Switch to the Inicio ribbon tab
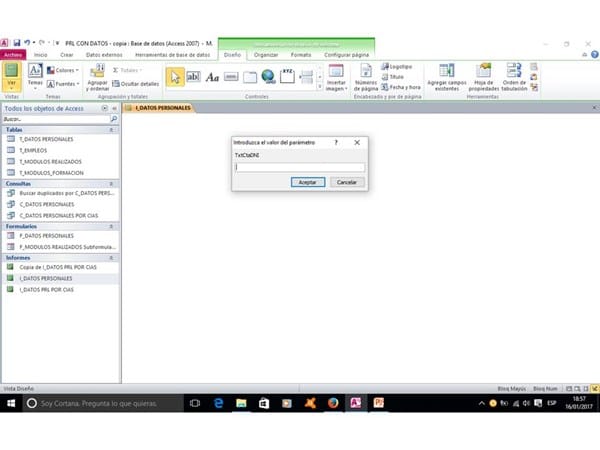 41,55
